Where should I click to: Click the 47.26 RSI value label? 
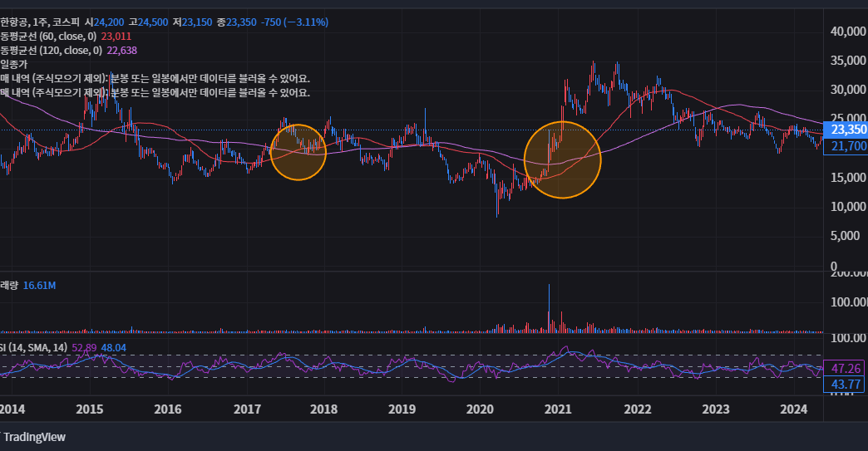click(845, 368)
